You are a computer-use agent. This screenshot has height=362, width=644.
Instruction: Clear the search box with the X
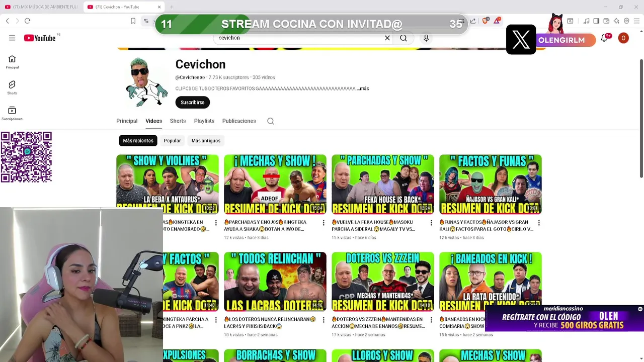(387, 38)
